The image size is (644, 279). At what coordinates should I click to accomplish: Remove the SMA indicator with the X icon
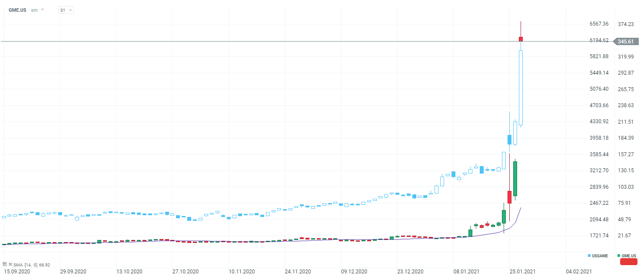[x=10, y=264]
